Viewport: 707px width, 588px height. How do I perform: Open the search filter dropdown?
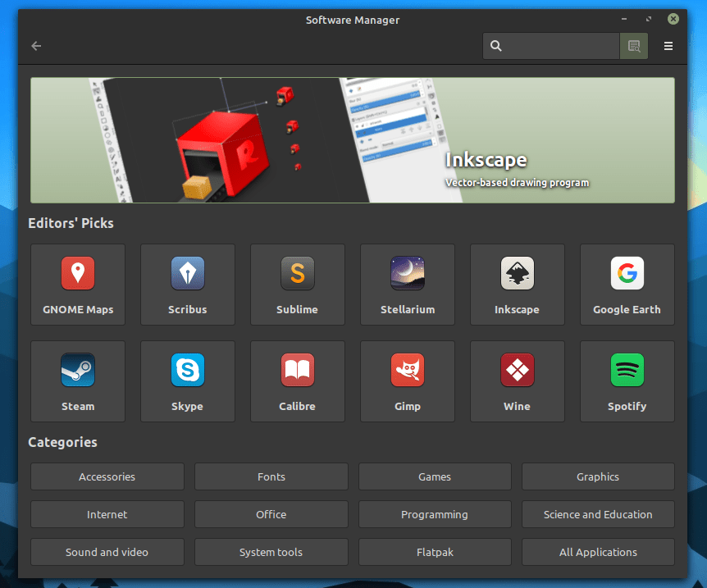click(x=633, y=46)
